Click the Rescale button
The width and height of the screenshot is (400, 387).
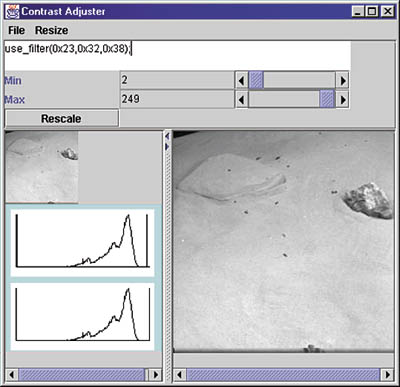[x=62, y=119]
